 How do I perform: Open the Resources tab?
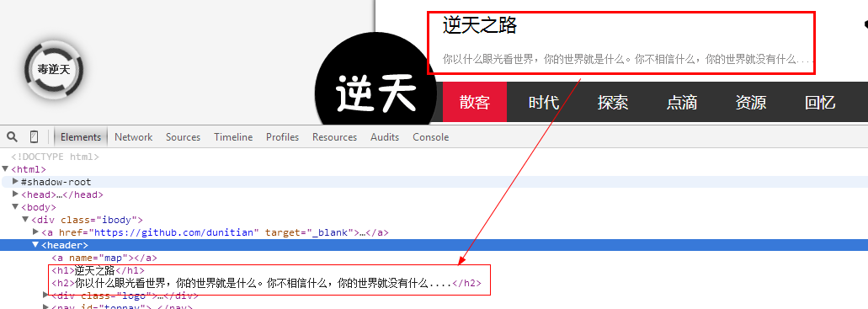click(x=334, y=136)
